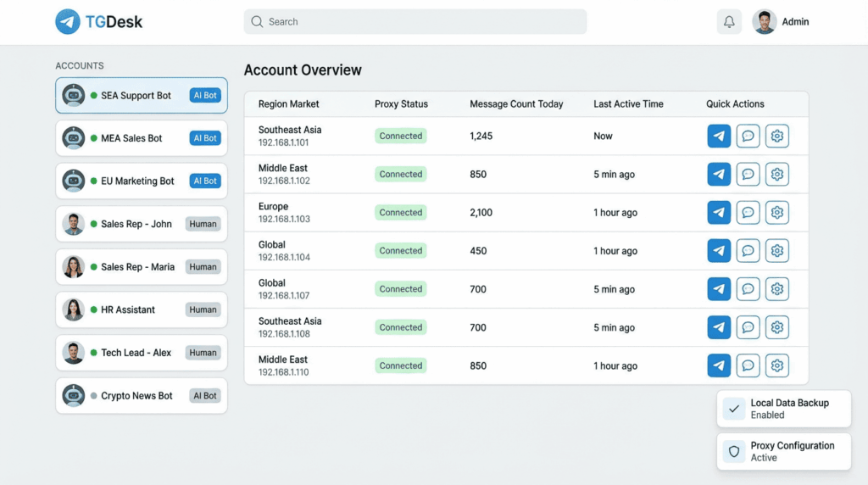Select the MEA Sales Bot account
Screen dimensions: 868x485
tap(142, 138)
